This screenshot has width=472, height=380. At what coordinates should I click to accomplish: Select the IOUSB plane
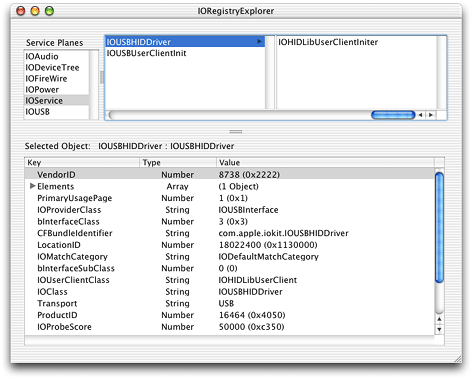pyautogui.click(x=37, y=111)
